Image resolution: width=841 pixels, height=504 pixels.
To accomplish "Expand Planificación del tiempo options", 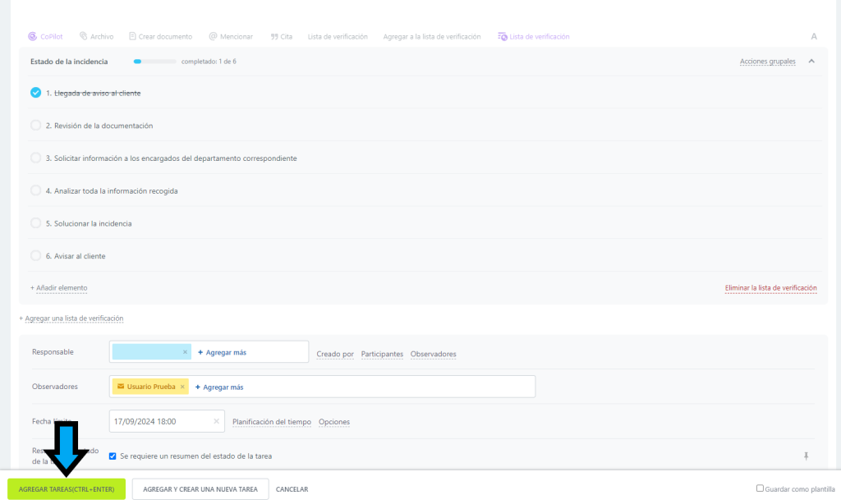I will click(272, 422).
